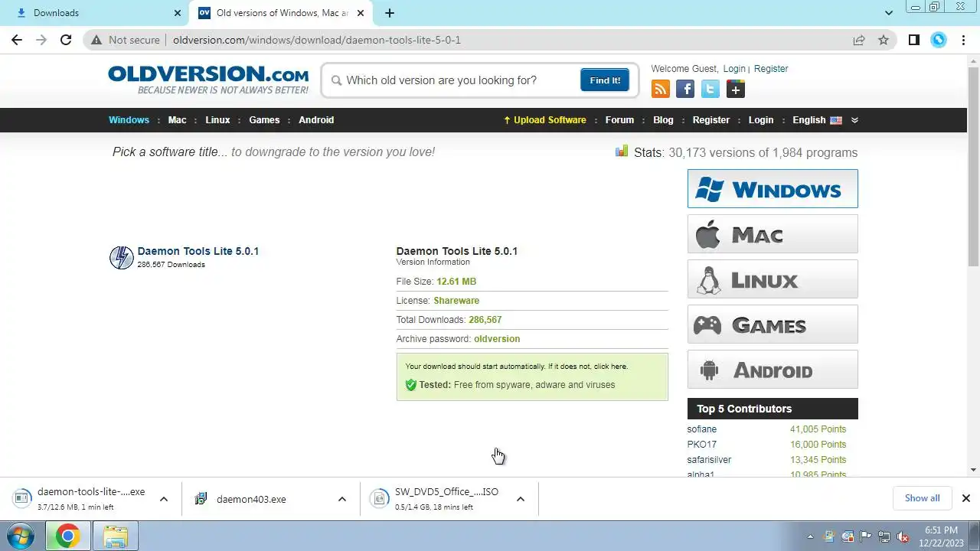Click the blue browser extension icon
The width and height of the screenshot is (980, 551).
[x=939, y=40]
